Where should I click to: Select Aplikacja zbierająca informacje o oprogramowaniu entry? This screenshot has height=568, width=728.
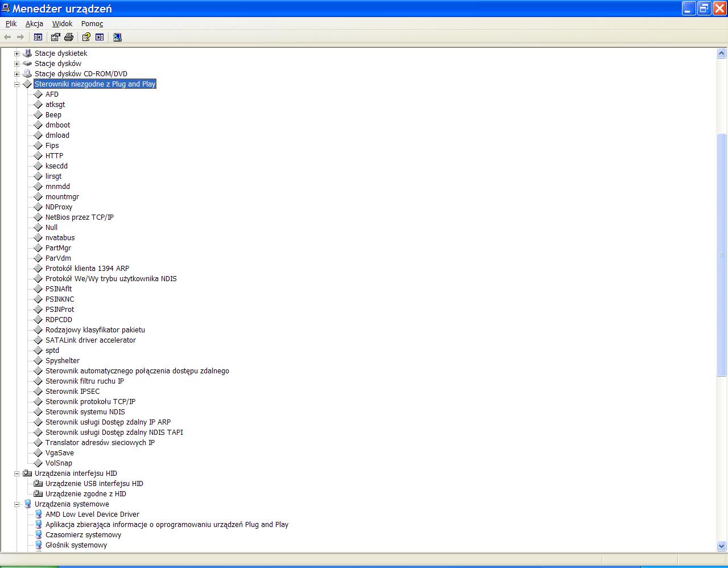point(167,525)
